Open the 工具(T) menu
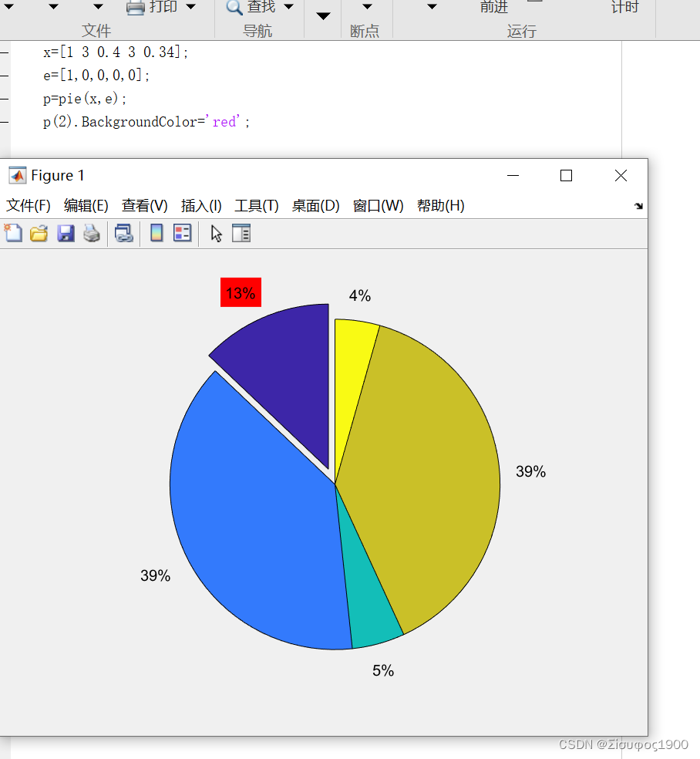 pyautogui.click(x=257, y=205)
